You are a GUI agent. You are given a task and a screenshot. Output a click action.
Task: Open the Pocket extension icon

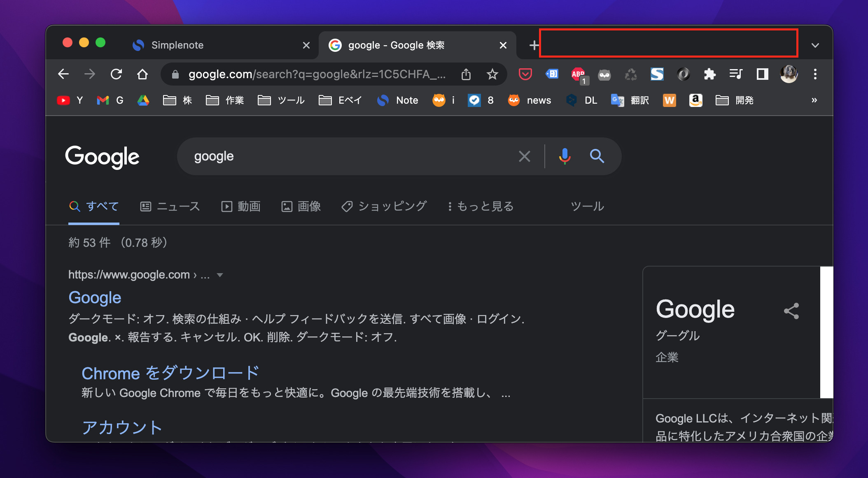tap(525, 74)
